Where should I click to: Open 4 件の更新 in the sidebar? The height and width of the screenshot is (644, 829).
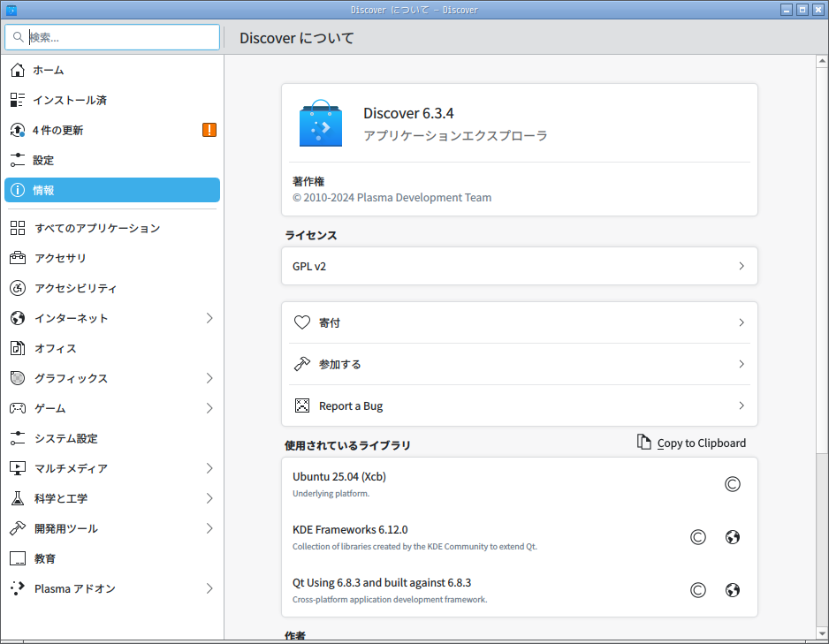coord(112,130)
